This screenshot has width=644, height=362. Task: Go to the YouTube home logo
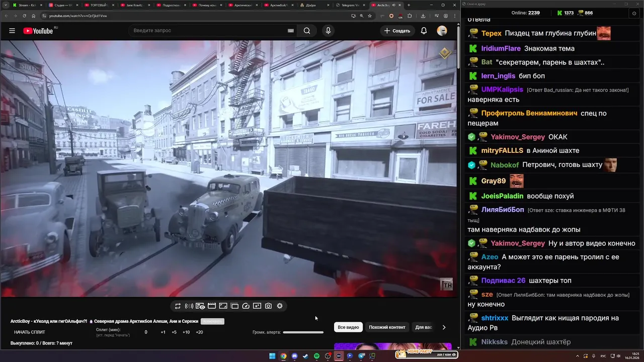(38, 31)
